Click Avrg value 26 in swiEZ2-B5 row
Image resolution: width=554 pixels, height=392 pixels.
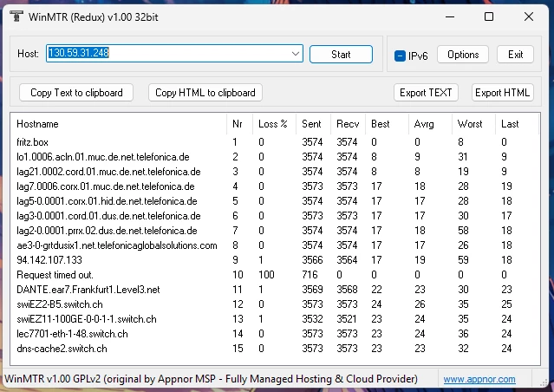[420, 304]
